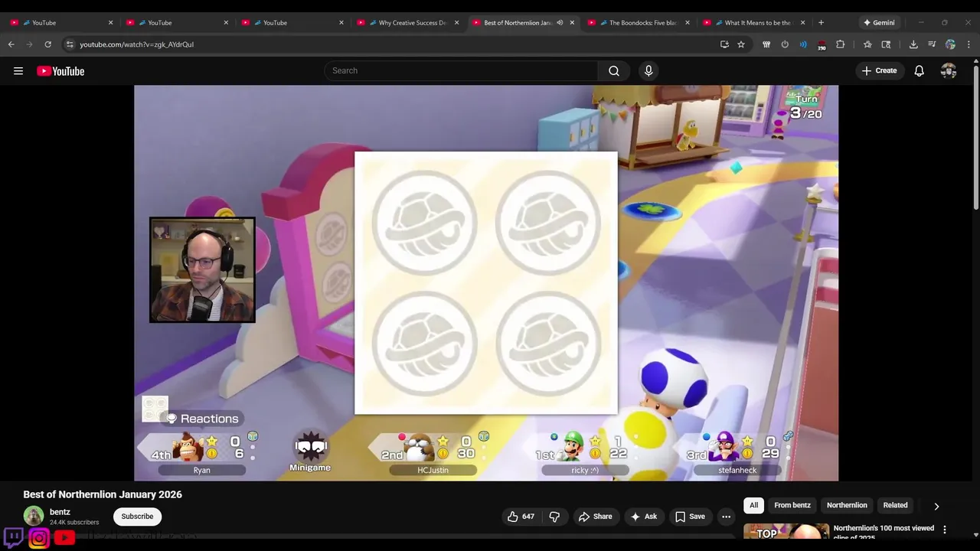Open the bentz channel avatar
980x551 pixels.
pyautogui.click(x=34, y=516)
